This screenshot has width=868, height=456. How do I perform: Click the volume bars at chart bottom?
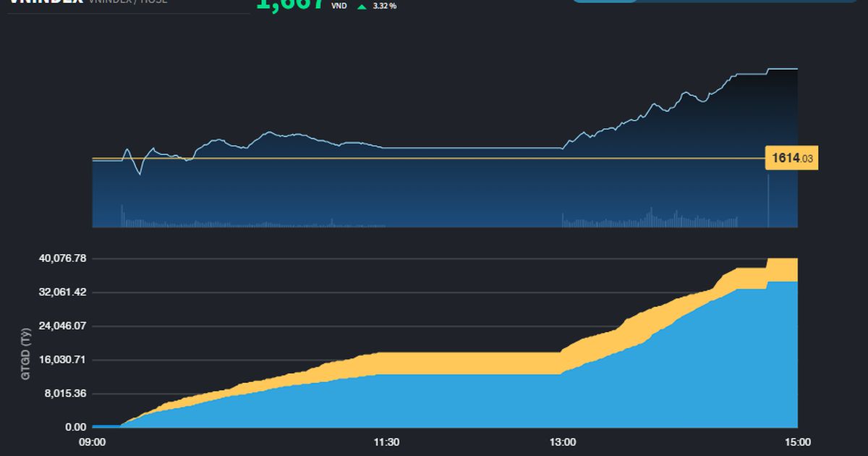(x=434, y=221)
